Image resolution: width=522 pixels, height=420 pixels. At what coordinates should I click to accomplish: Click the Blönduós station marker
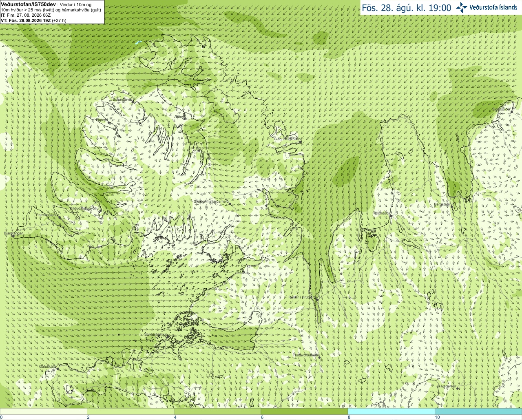(391, 216)
